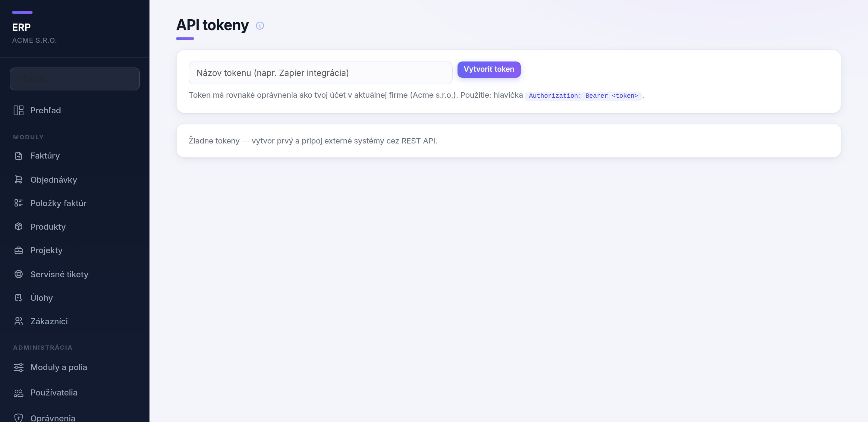The height and width of the screenshot is (422, 868).
Task: Click the Produkty box icon
Action: tap(18, 226)
